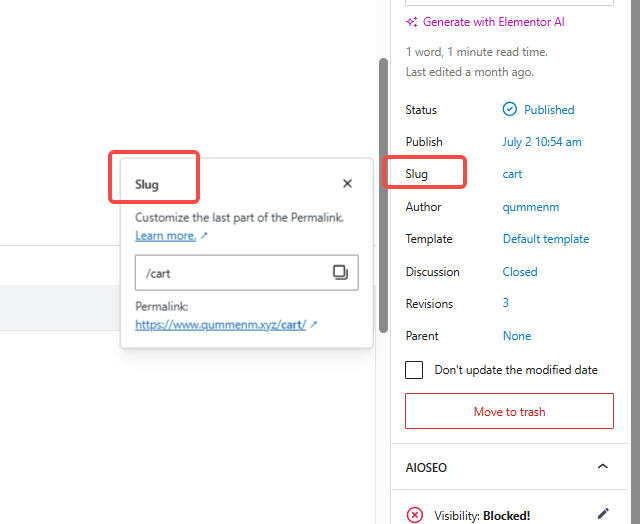Open the Default template selector
The width and height of the screenshot is (640, 524).
point(545,239)
